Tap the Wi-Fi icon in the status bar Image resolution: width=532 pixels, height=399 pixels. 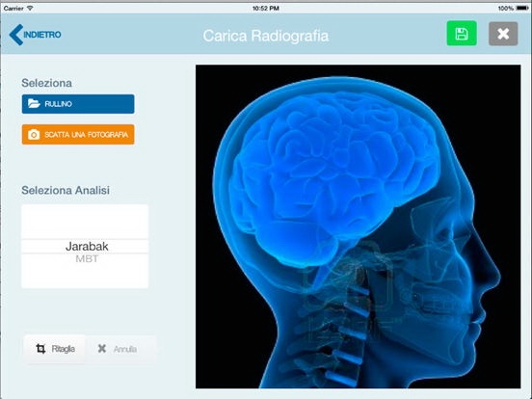pyautogui.click(x=30, y=8)
